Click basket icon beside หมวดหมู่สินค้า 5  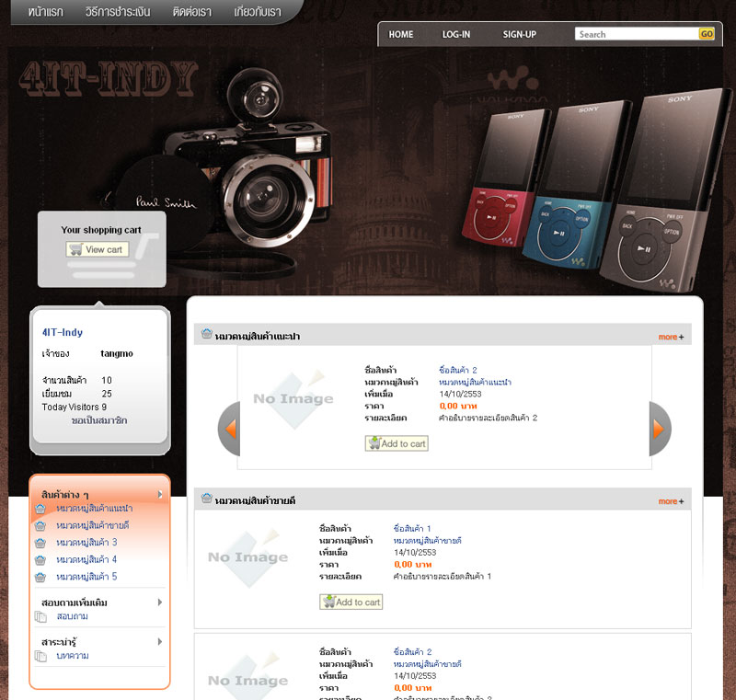coord(40,577)
